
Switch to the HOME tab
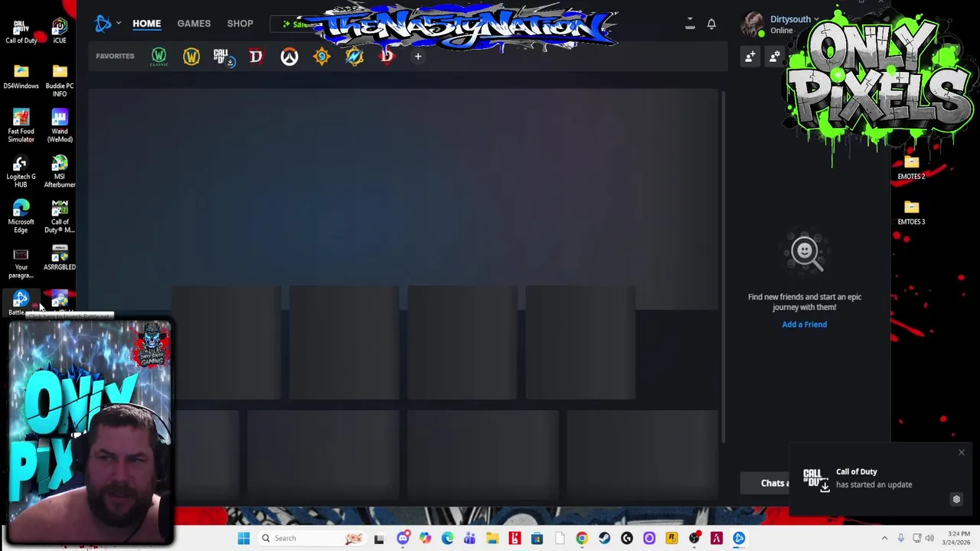(147, 23)
